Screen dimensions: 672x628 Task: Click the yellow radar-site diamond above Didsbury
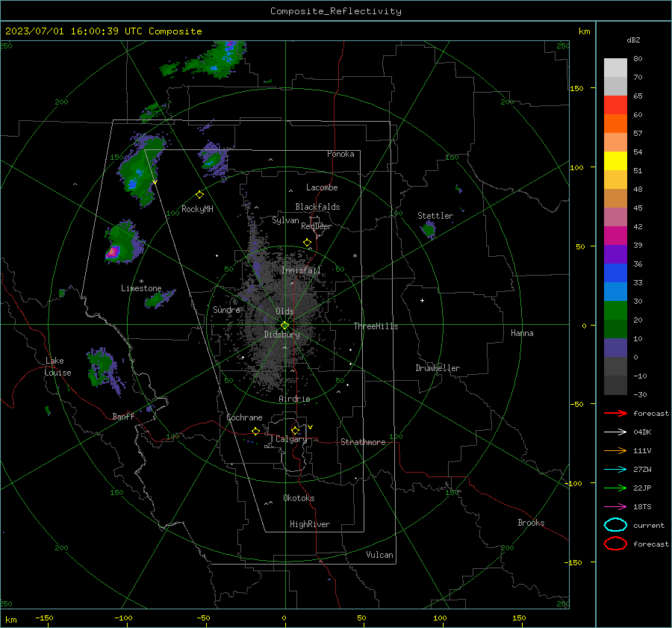(x=284, y=326)
